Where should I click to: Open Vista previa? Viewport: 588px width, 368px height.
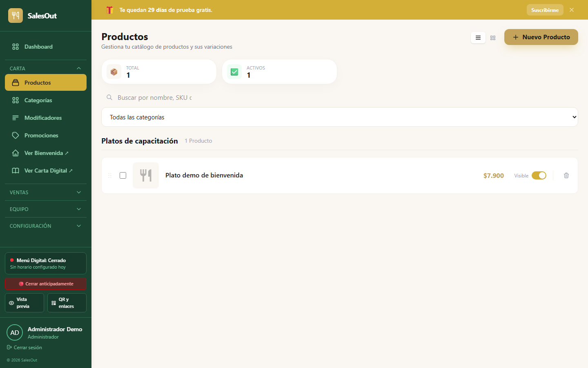click(24, 303)
